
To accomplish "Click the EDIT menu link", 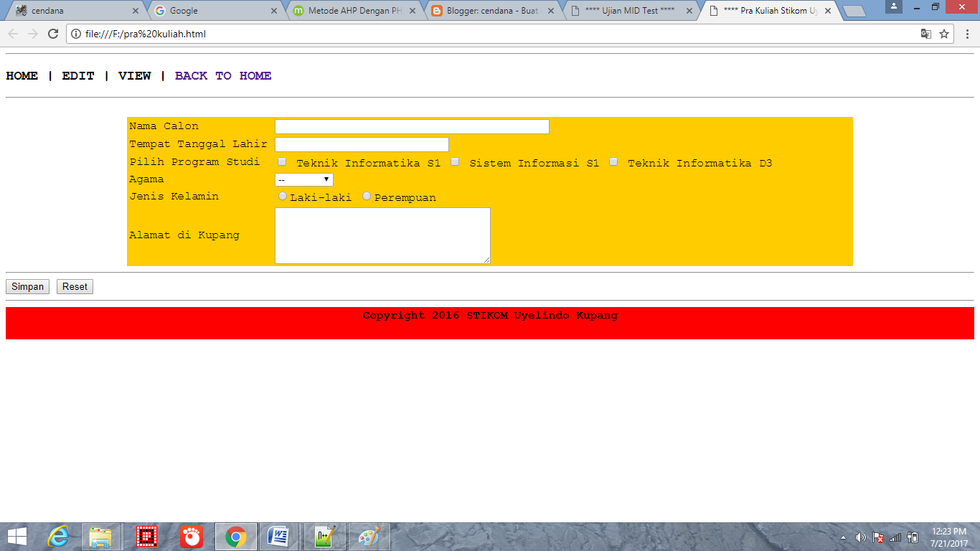I will tap(77, 75).
